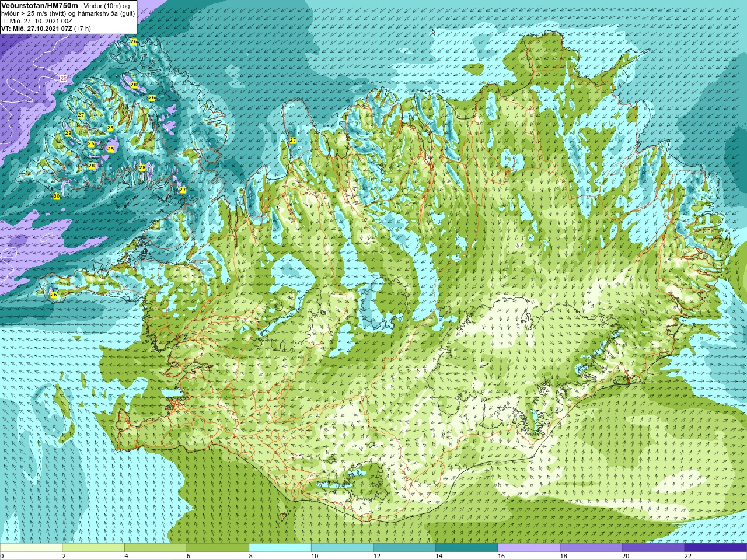Click the 'IT: Mið. 27. 10. 2021 00Z' line
The image size is (747, 560).
(x=37, y=21)
